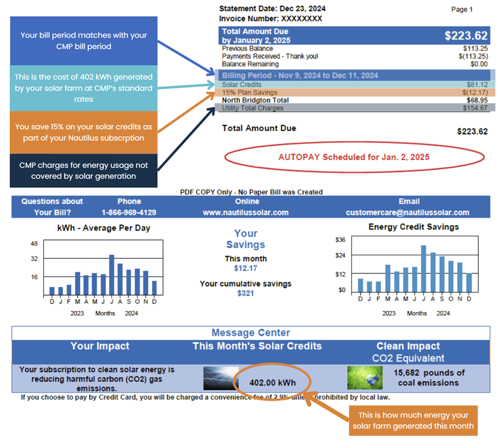
Task: Click the orange 15% savings callout box
Action: (x=84, y=132)
